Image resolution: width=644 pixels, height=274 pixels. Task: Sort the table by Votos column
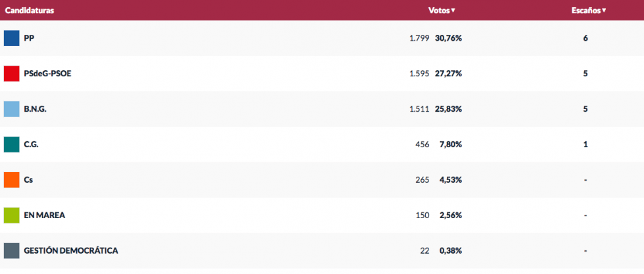pyautogui.click(x=442, y=11)
